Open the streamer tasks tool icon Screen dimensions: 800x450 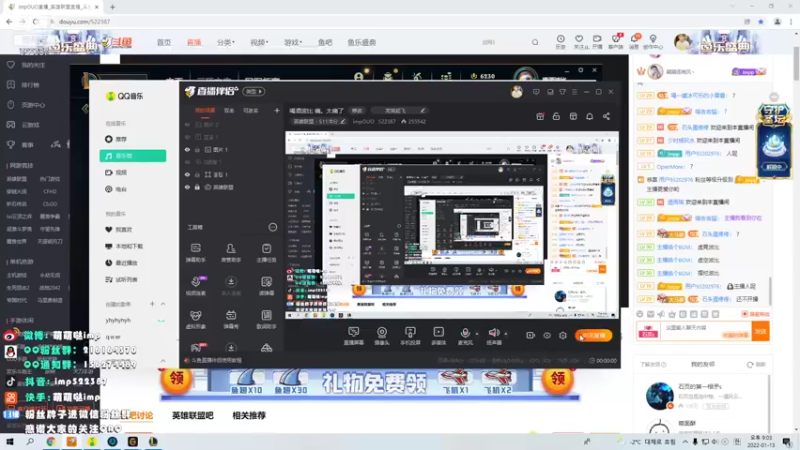coord(266,248)
